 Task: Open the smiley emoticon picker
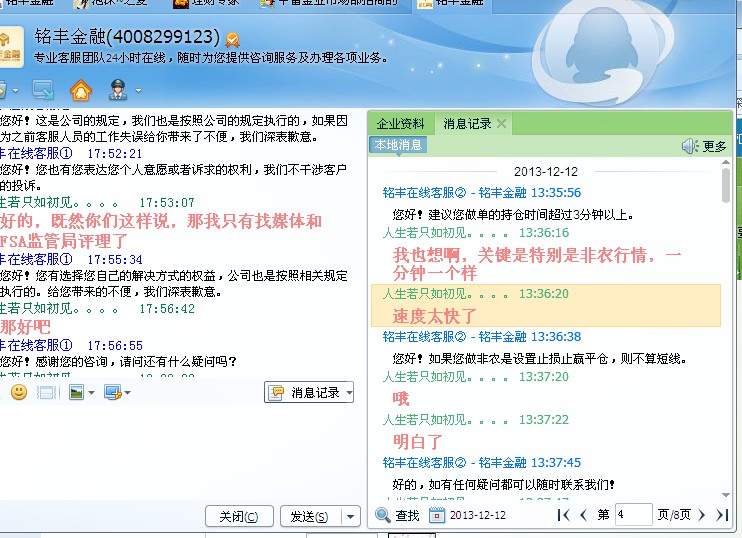pyautogui.click(x=19, y=392)
